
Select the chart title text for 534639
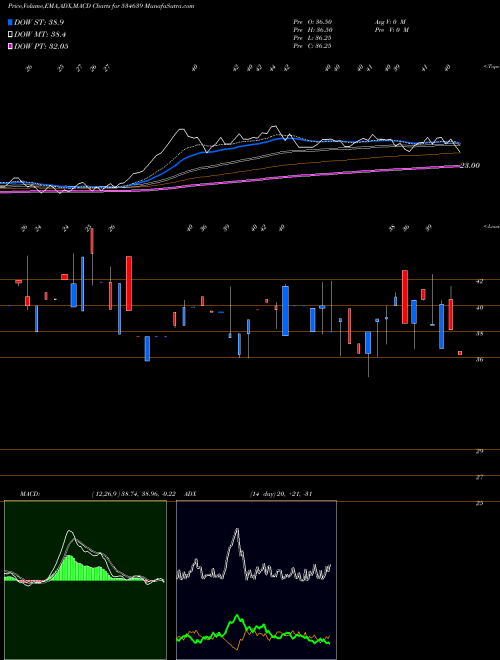[x=101, y=6]
